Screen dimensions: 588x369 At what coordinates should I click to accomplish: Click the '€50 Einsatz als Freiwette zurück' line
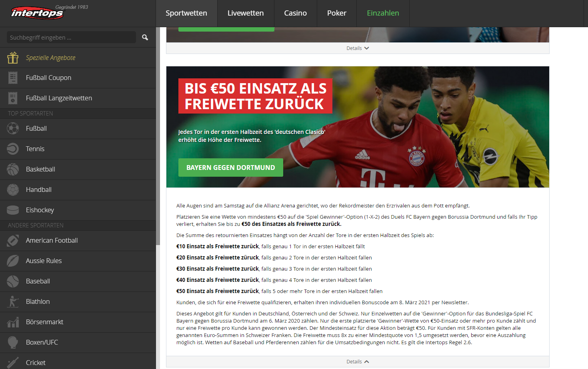tap(279, 291)
